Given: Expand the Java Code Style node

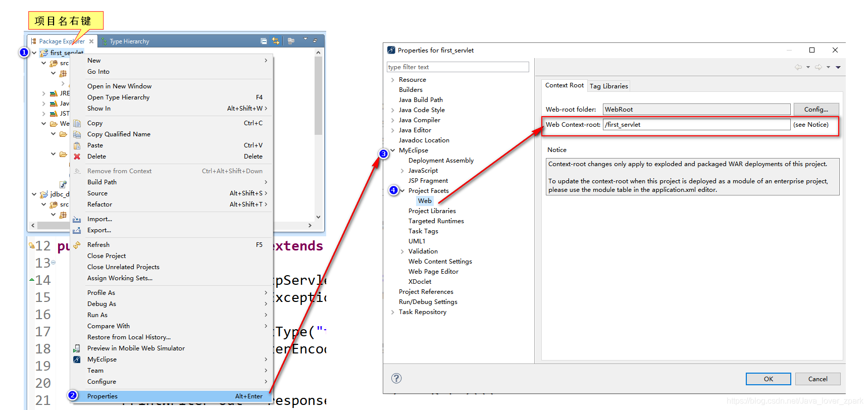Looking at the screenshot, I should 392,110.
